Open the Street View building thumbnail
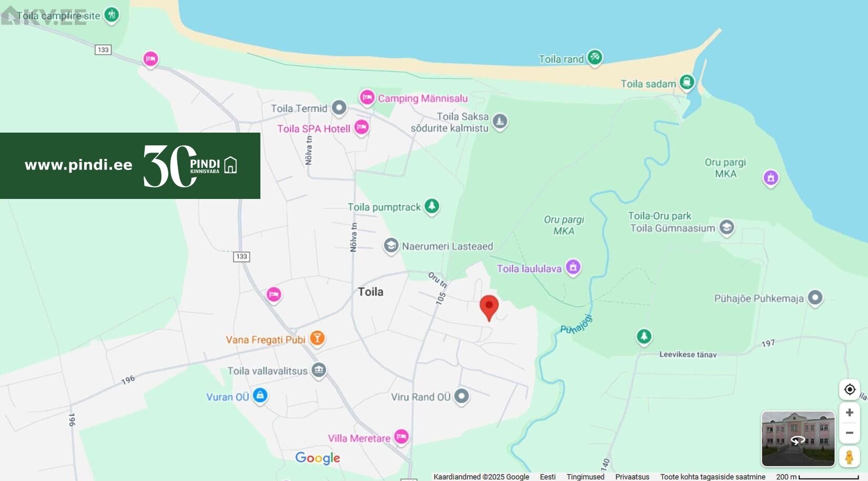The height and width of the screenshot is (481, 868). point(798,439)
